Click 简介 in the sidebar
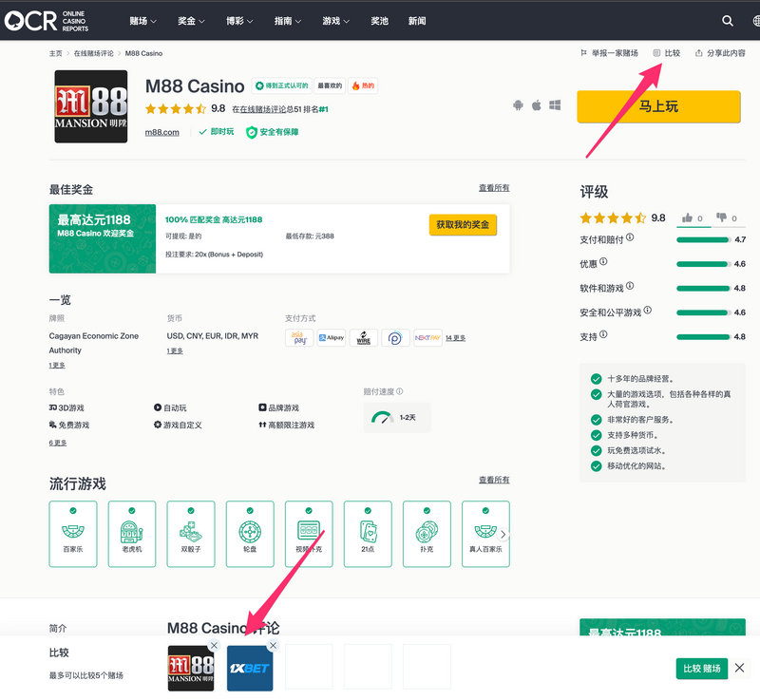This screenshot has height=700, width=760. tap(58, 629)
